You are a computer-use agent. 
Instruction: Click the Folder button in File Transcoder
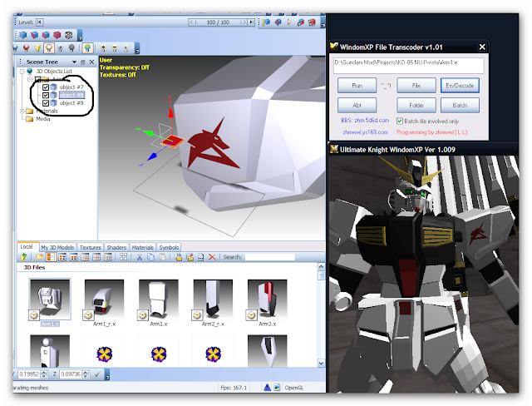click(416, 105)
